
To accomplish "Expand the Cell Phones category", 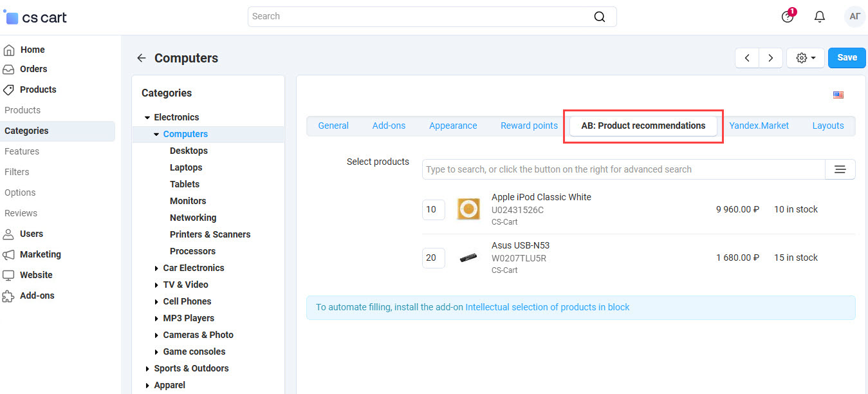I will 156,301.
